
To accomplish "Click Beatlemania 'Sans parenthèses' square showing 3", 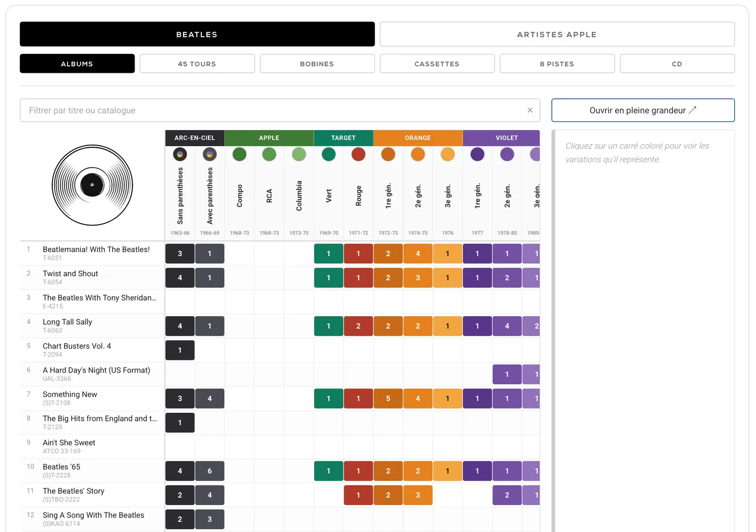I will click(x=180, y=254).
